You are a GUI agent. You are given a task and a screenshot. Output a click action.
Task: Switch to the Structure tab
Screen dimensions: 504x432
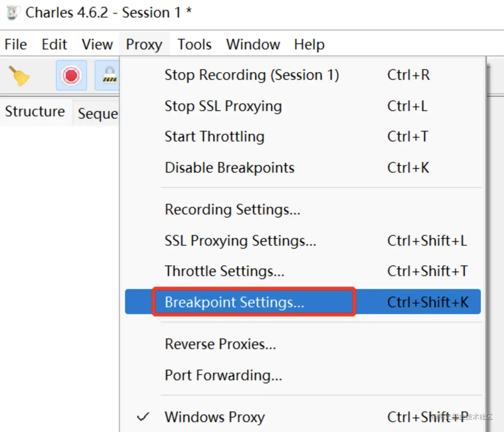(x=35, y=112)
